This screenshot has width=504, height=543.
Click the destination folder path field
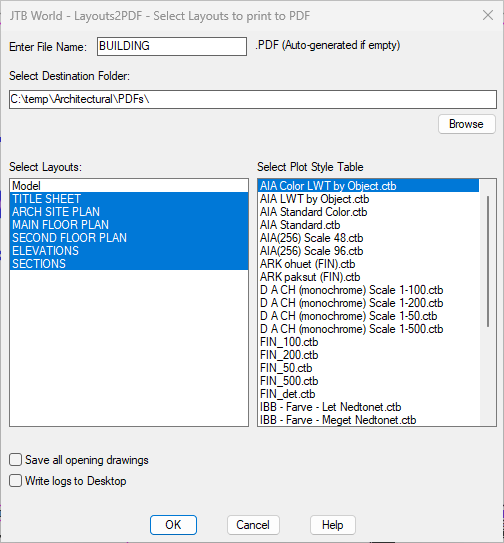pos(253,99)
